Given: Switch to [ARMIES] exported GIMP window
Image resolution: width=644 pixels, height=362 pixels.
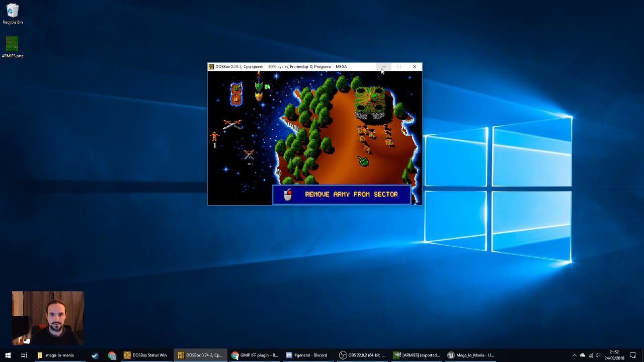Looking at the screenshot, I should tap(417, 355).
